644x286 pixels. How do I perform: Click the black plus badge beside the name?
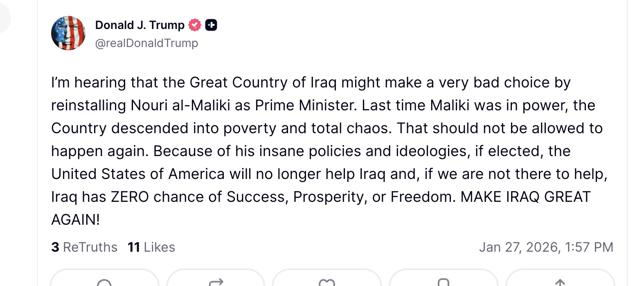pos(211,25)
